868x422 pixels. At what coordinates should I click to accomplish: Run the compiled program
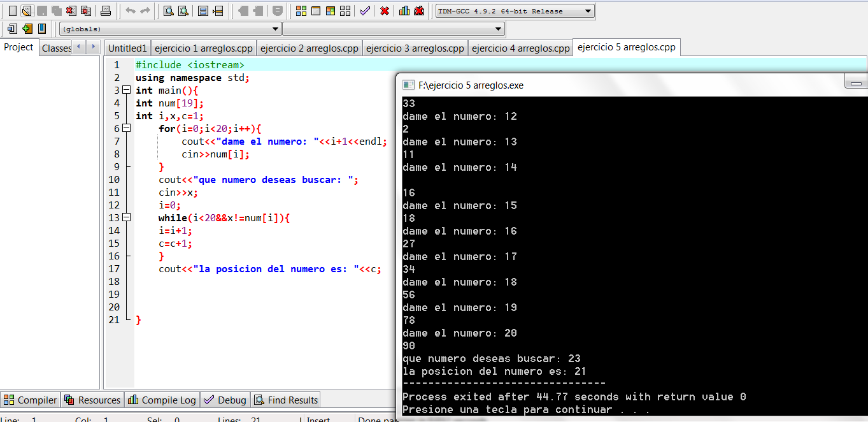(x=317, y=10)
